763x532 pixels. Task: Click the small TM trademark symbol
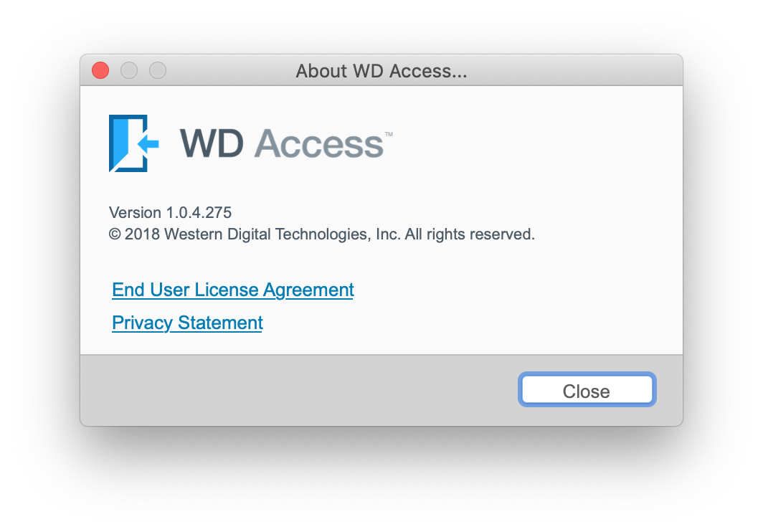pos(389,134)
